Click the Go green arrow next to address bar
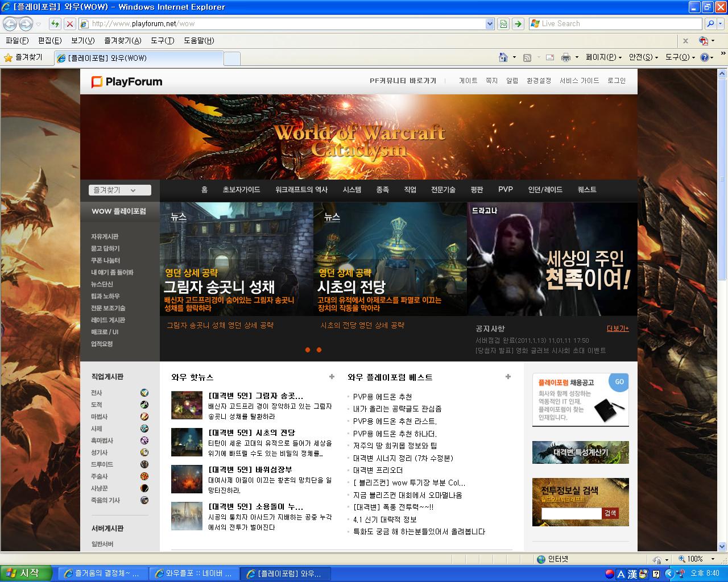This screenshot has width=728, height=582. click(x=518, y=24)
